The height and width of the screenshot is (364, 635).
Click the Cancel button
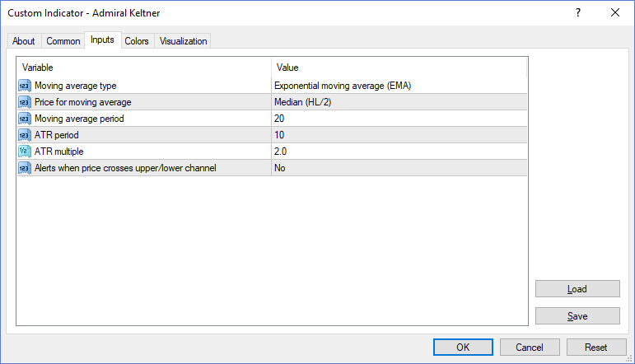[x=530, y=347]
